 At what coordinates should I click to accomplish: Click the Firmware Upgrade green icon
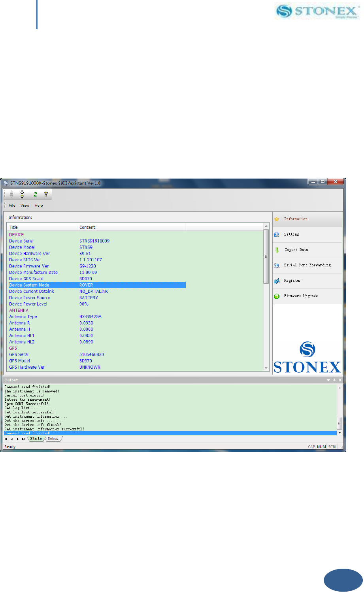click(x=277, y=296)
